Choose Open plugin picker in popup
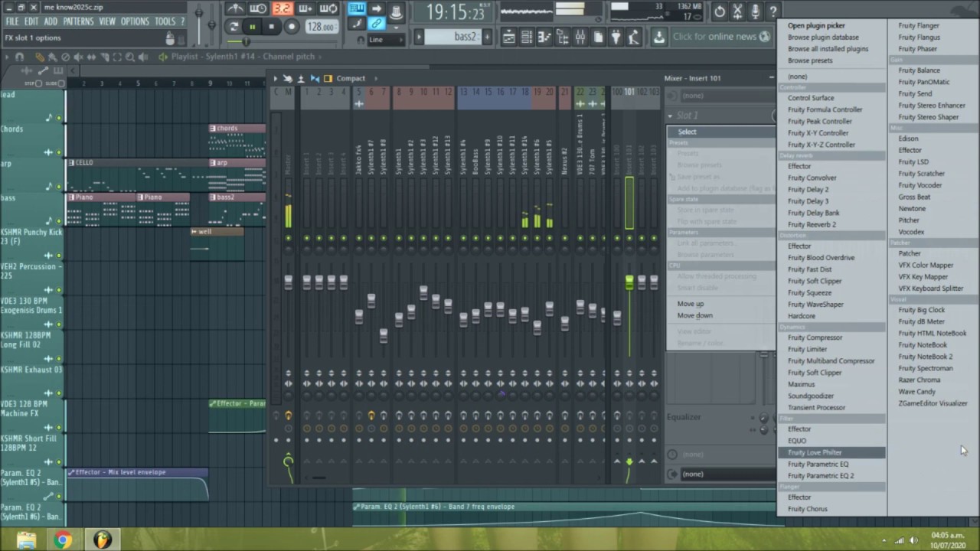Screen dimensions: 980x551 [x=816, y=25]
